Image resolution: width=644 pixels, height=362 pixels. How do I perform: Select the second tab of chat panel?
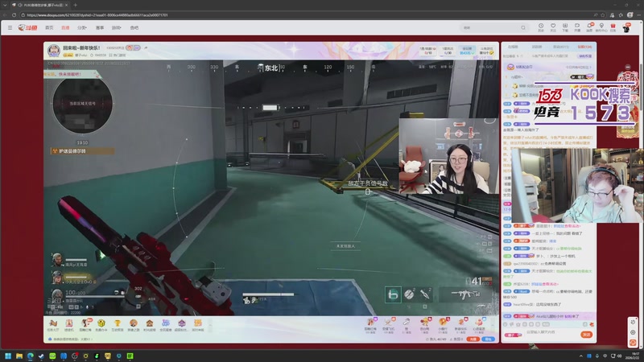[x=537, y=47]
